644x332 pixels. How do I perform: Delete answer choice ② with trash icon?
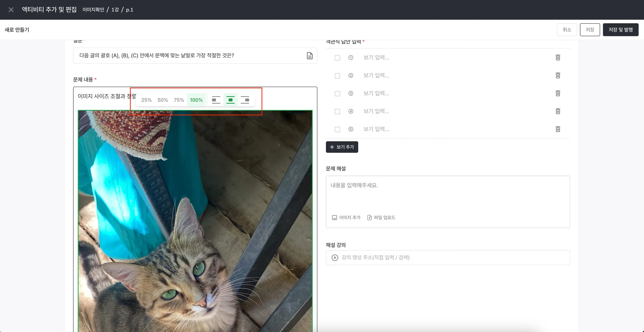[558, 75]
